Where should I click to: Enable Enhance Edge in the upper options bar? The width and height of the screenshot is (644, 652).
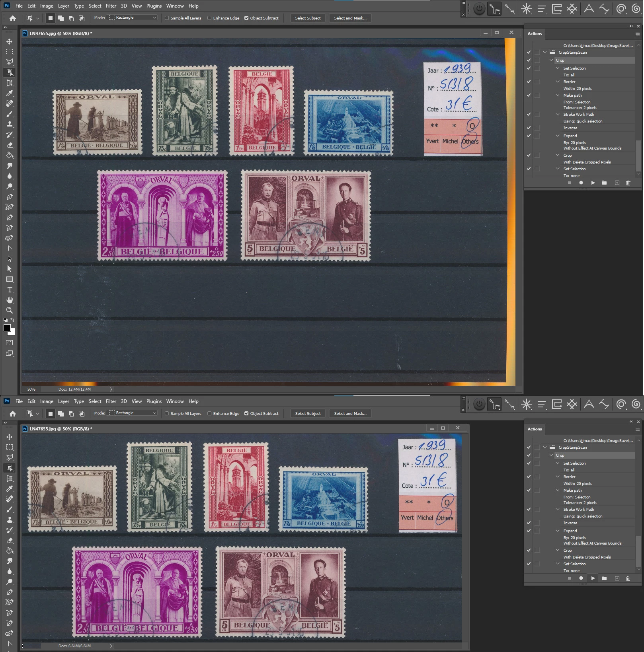point(209,18)
